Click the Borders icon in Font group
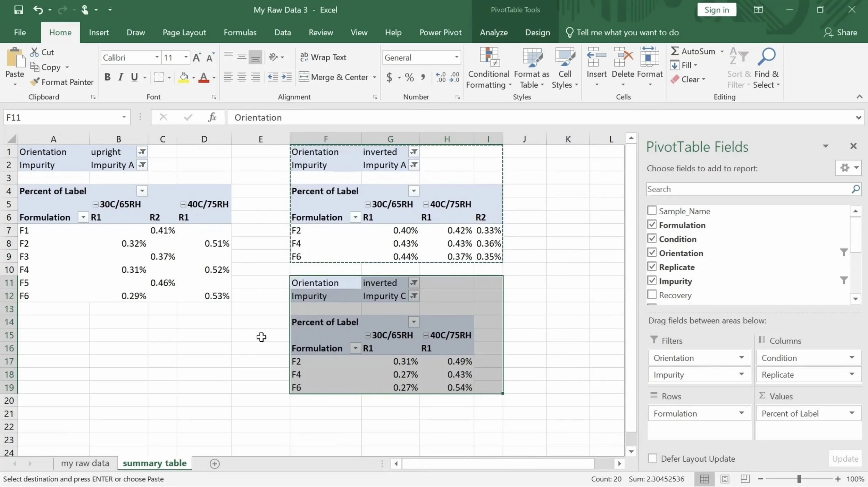Image resolution: width=868 pixels, height=487 pixels. click(159, 77)
